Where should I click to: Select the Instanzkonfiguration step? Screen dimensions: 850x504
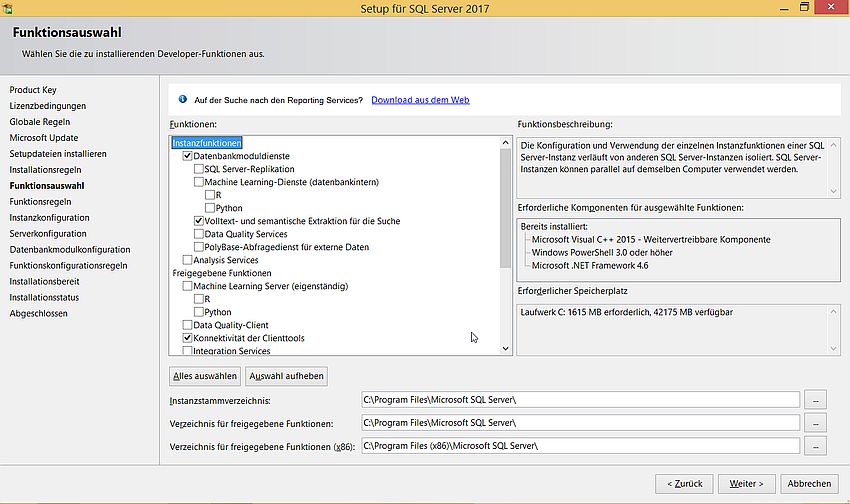49,218
